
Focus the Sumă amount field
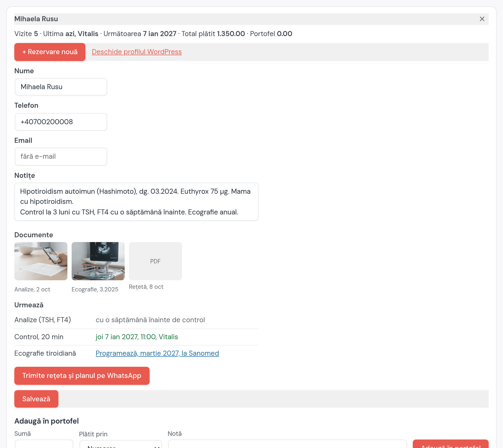point(44,444)
